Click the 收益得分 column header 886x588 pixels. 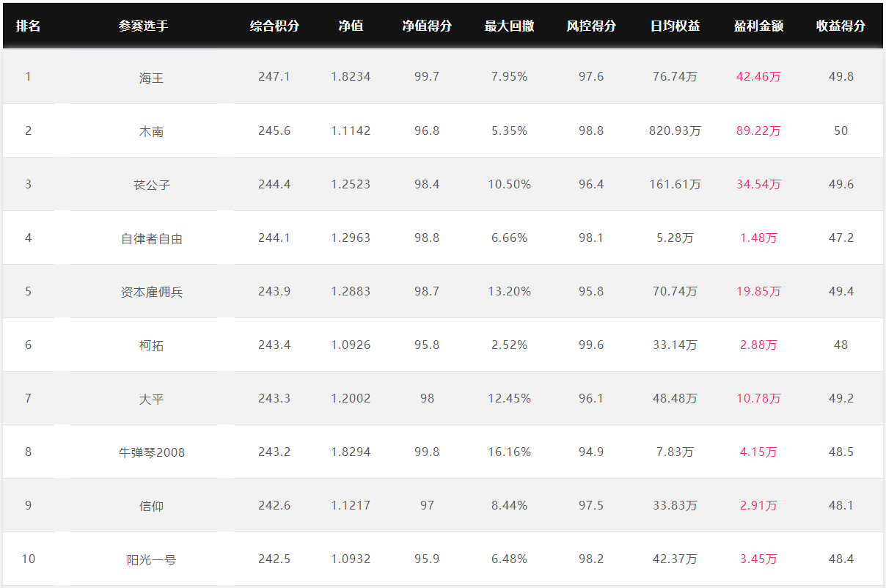(841, 26)
